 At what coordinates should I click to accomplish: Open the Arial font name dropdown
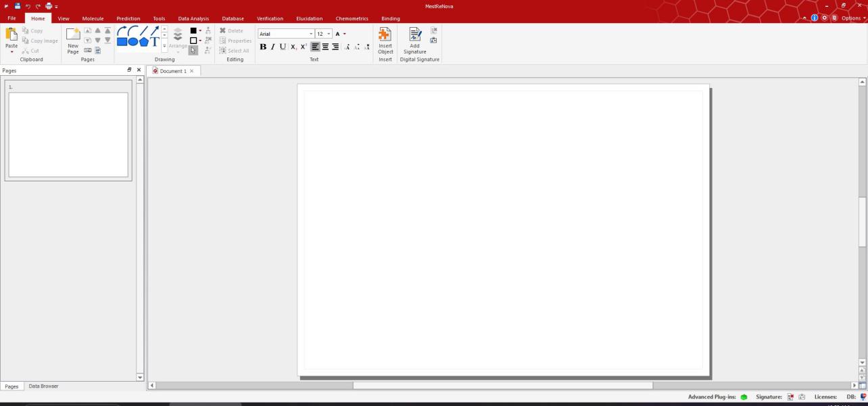tap(311, 34)
